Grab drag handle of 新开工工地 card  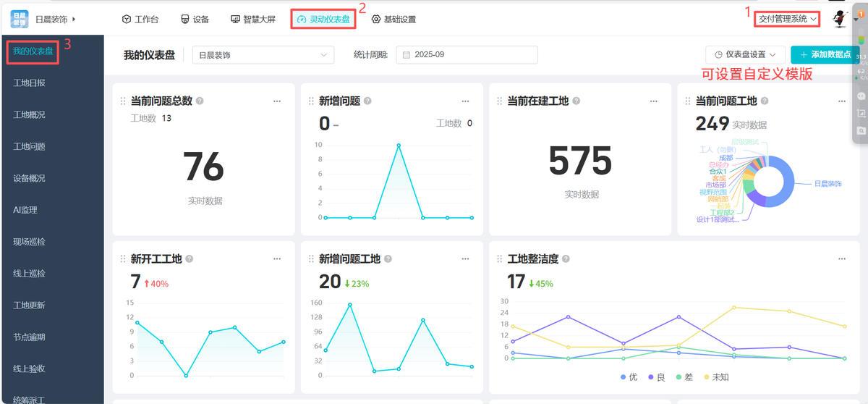(x=123, y=259)
